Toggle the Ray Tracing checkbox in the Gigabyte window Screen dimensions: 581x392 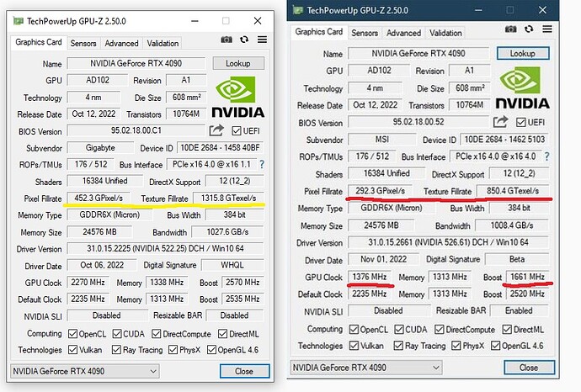[x=116, y=350]
